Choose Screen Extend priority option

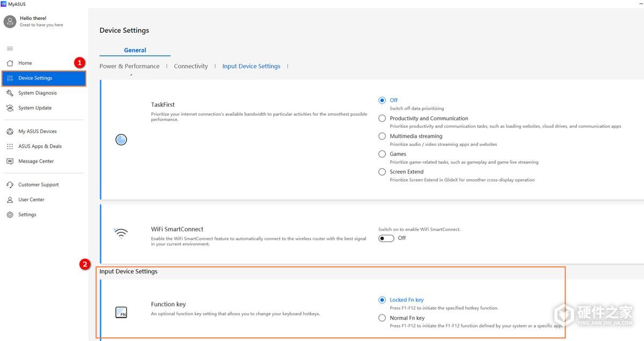pos(382,172)
